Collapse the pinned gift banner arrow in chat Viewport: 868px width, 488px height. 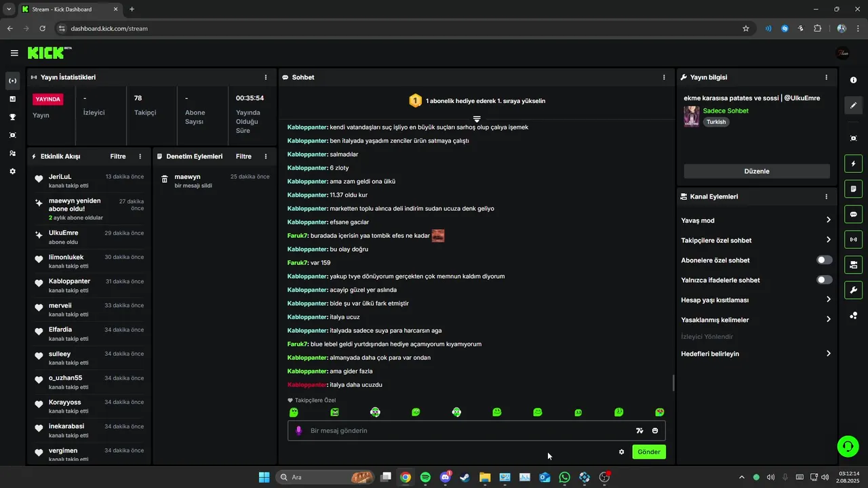tap(477, 119)
